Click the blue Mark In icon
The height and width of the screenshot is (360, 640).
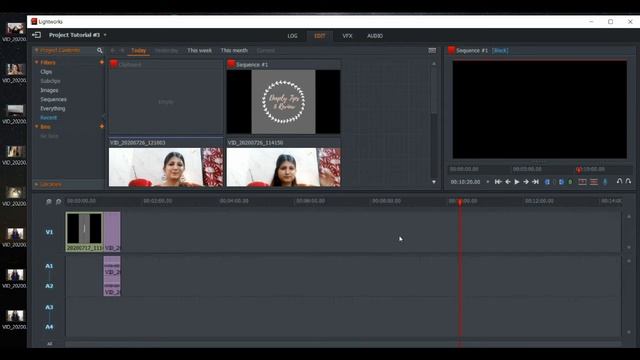(x=547, y=182)
